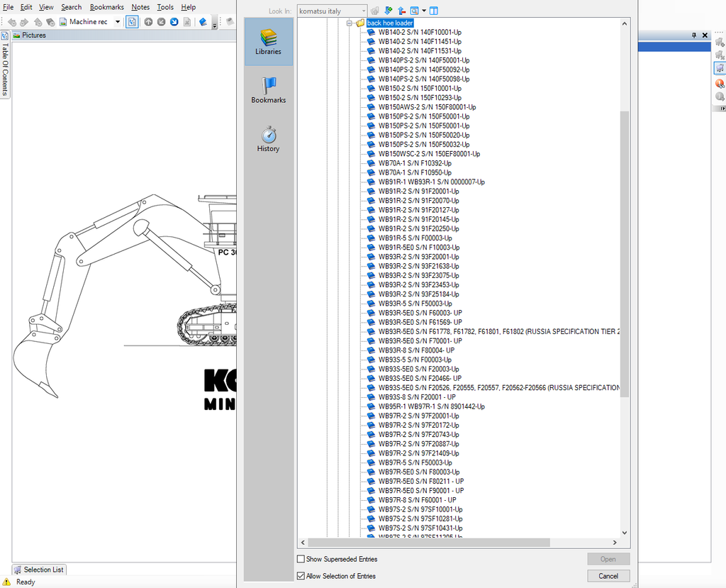The width and height of the screenshot is (726, 588).
Task: Click the up-arrow collapse icon beside Look In
Action: [x=401, y=11]
